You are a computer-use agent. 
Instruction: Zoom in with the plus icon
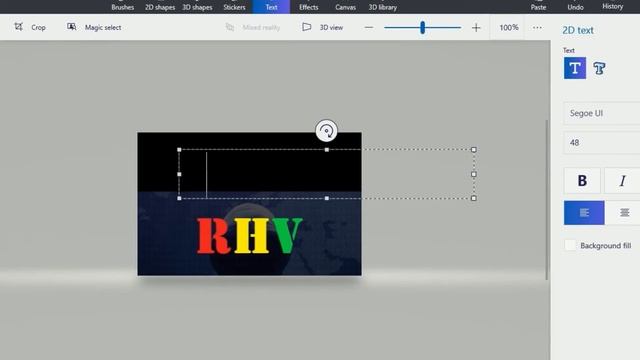[x=476, y=27]
